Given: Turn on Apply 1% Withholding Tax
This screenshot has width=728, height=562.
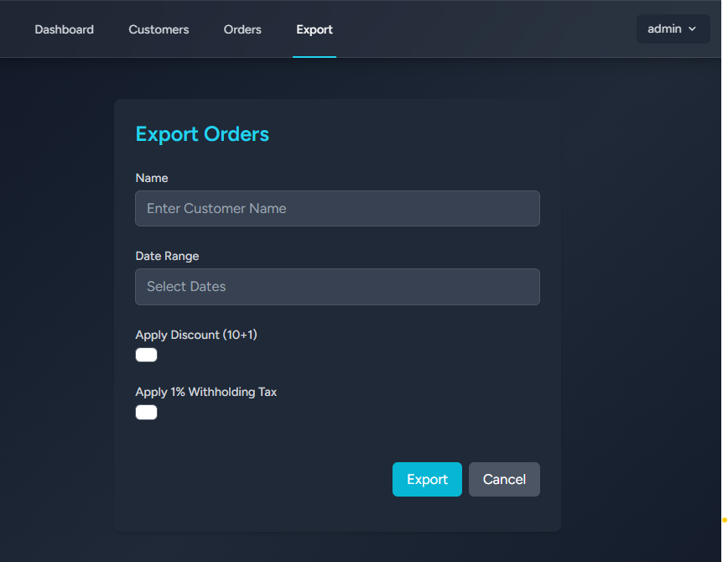Looking at the screenshot, I should pos(146,412).
